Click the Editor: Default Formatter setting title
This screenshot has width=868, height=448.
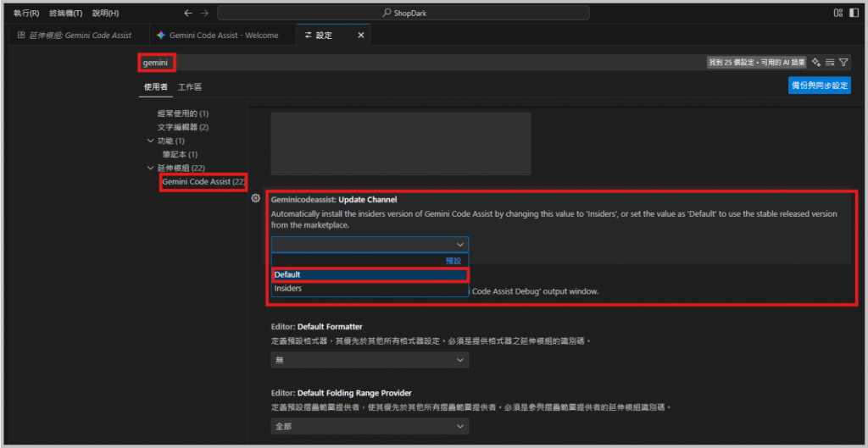pos(317,327)
